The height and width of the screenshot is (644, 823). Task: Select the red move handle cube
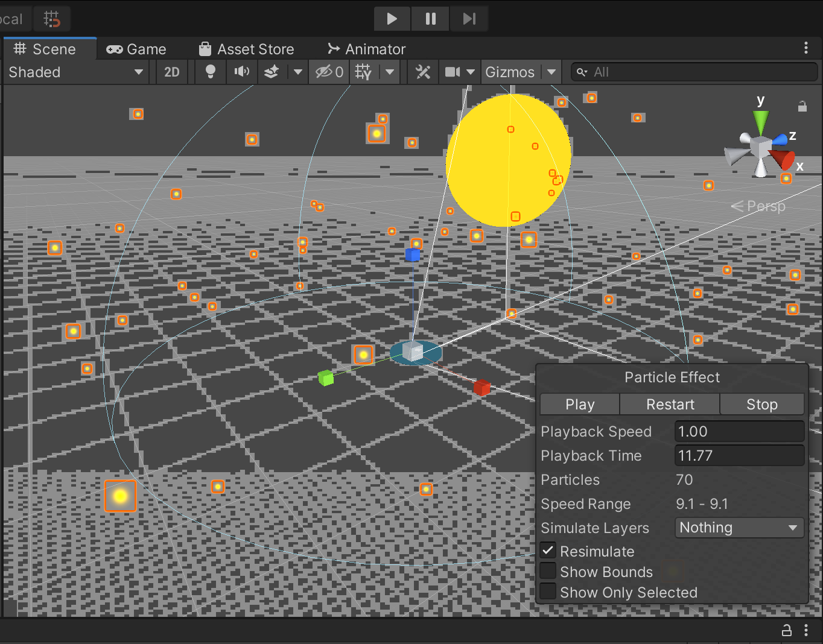point(482,387)
